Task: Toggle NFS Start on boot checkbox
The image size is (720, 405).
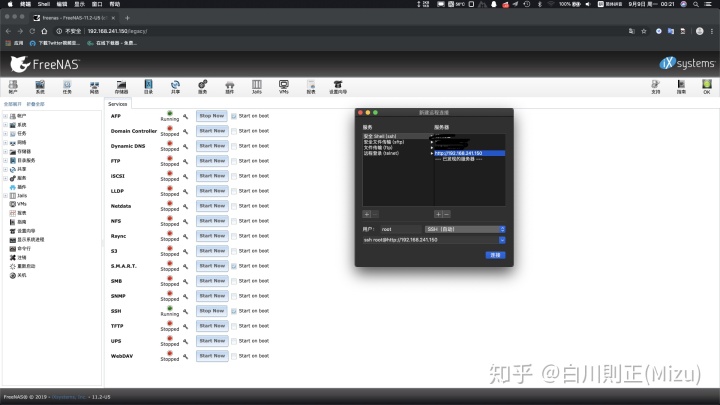Action: 234,221
